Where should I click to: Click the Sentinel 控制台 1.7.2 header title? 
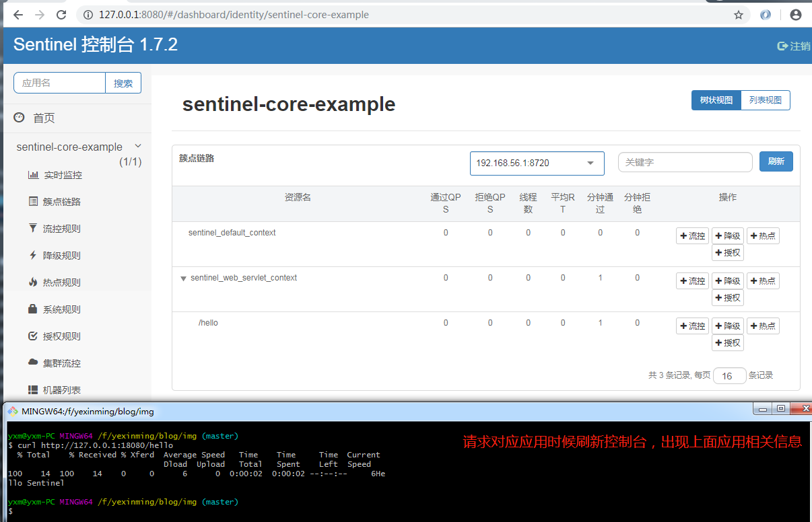click(x=96, y=45)
